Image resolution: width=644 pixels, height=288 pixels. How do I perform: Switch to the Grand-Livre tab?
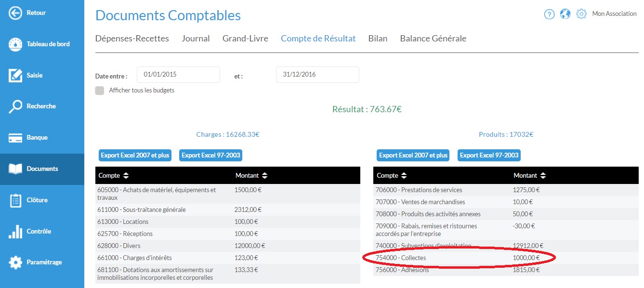point(245,39)
